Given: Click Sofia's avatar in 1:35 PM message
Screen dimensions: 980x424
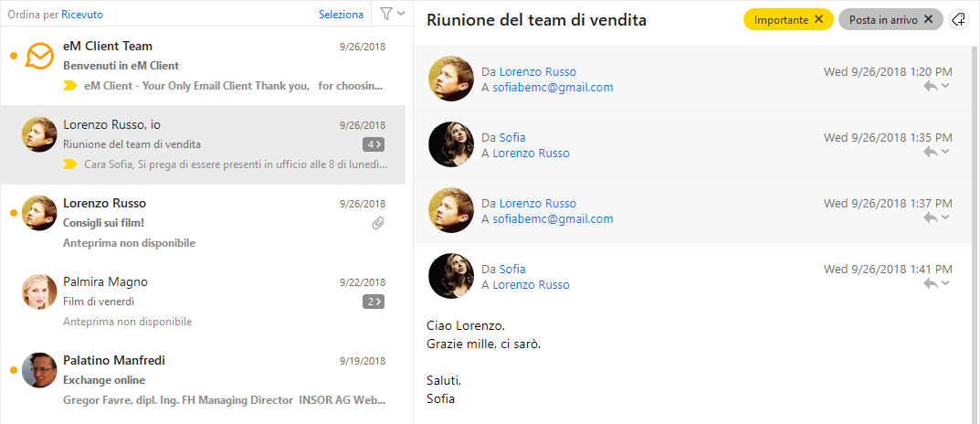Looking at the screenshot, I should pyautogui.click(x=451, y=144).
